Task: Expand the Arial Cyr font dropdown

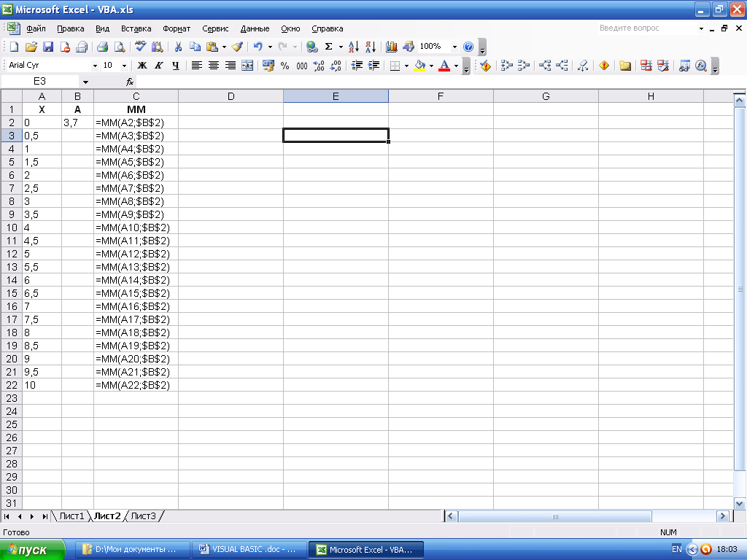Action: click(x=95, y=66)
